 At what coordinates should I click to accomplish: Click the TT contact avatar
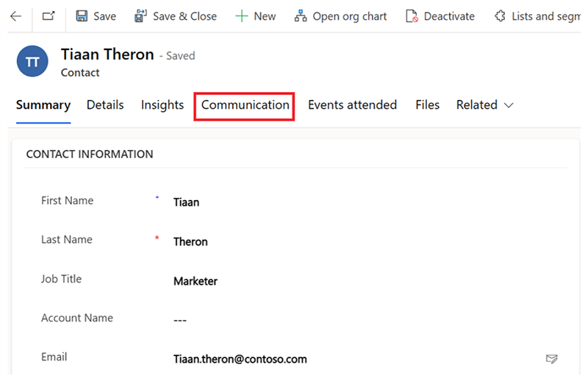click(x=32, y=61)
